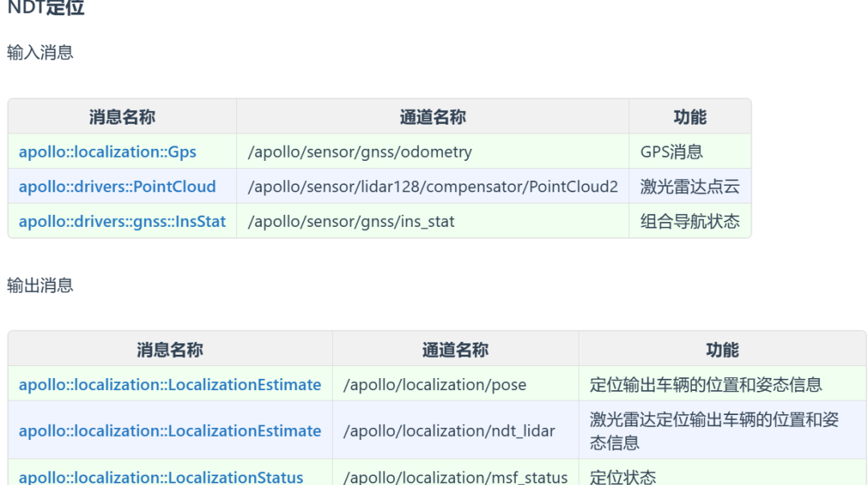Click the 组合导航状态 function cell

tap(690, 221)
